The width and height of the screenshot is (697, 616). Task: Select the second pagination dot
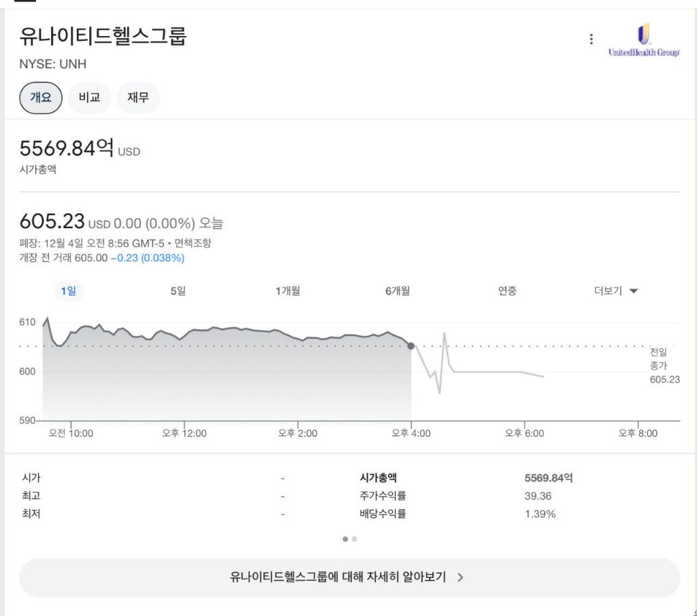[355, 538]
